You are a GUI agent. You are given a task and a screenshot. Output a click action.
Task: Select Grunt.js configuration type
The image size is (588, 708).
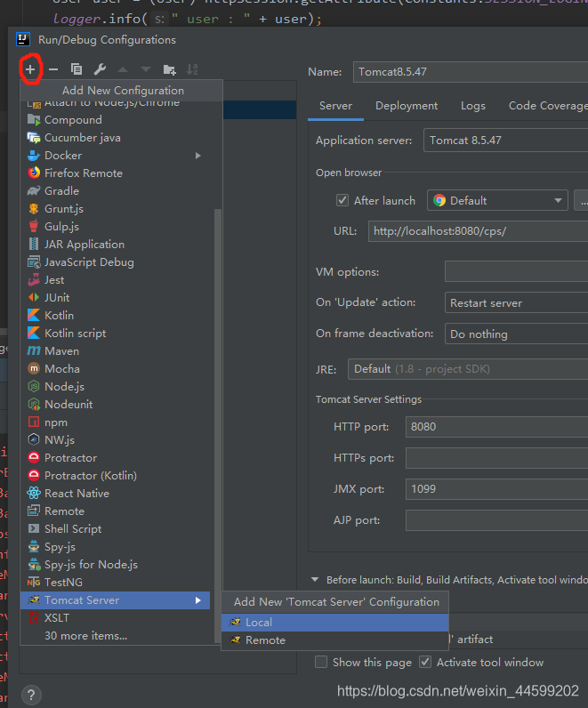115,209
